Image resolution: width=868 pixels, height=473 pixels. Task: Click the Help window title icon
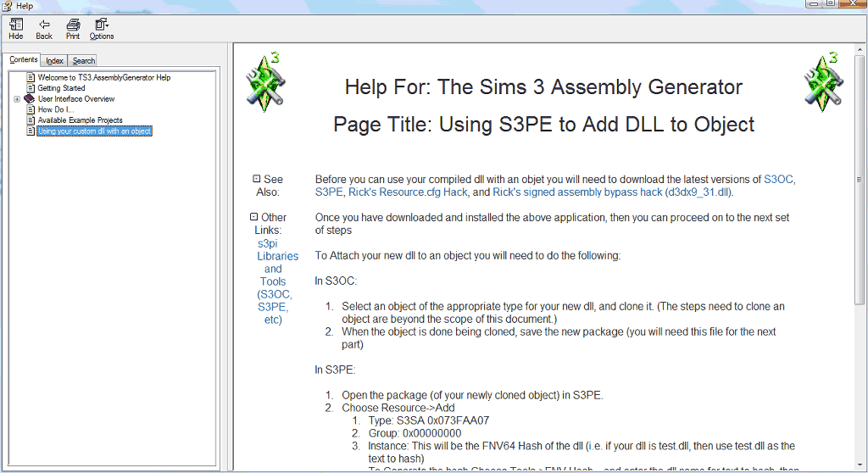point(7,6)
